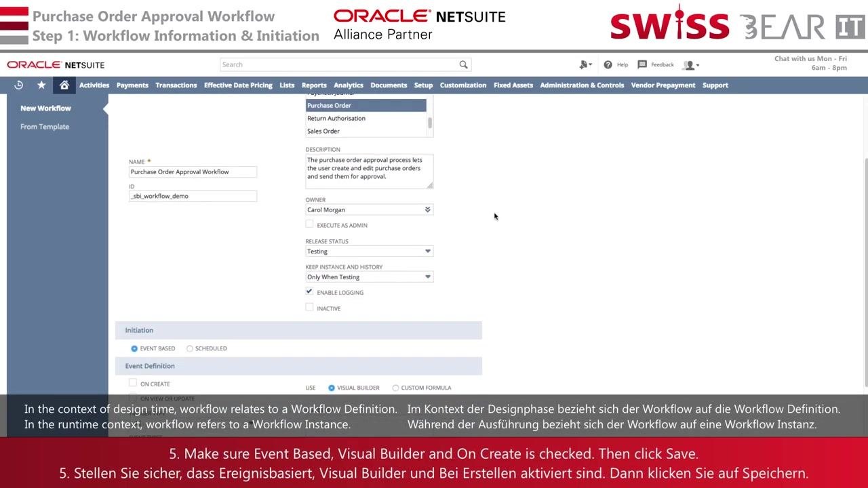Click the ID field _sbi_workflow_demo
The image size is (868, 488).
[x=193, y=197]
